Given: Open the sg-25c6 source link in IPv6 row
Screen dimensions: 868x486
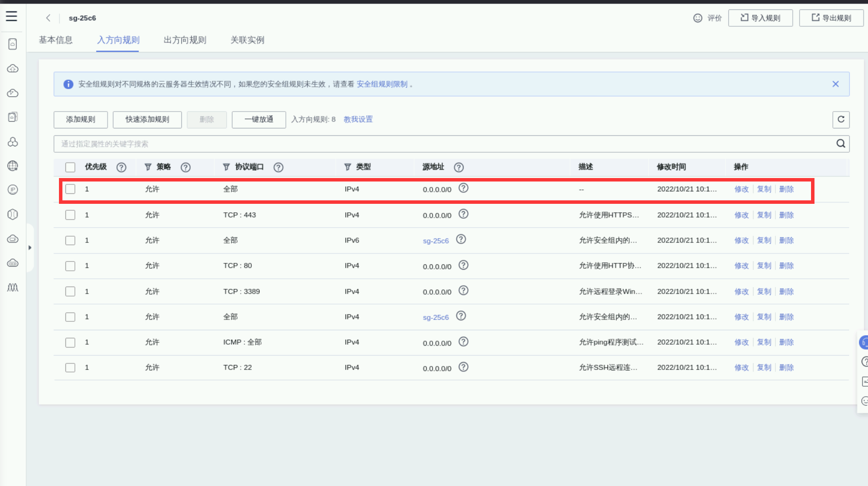Looking at the screenshot, I should click(435, 241).
